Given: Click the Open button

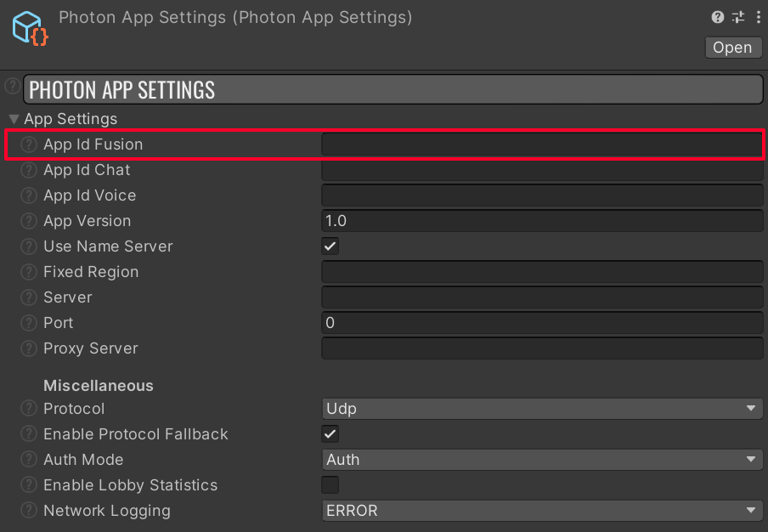Looking at the screenshot, I should coord(733,48).
